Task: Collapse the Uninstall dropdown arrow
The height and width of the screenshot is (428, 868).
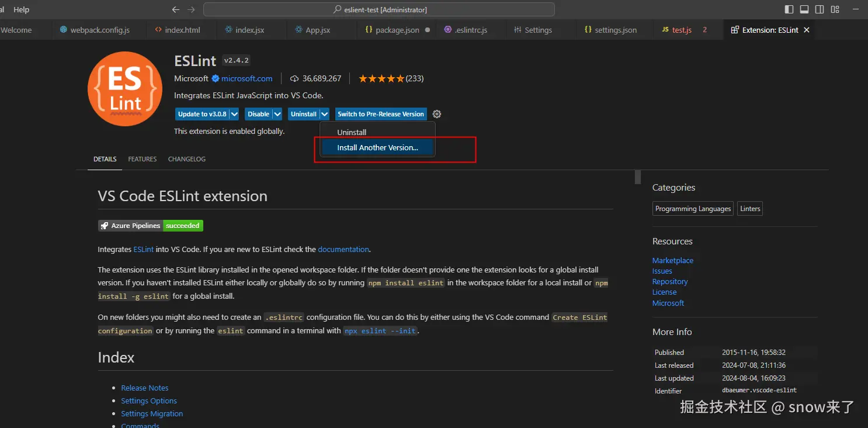Action: (x=325, y=114)
